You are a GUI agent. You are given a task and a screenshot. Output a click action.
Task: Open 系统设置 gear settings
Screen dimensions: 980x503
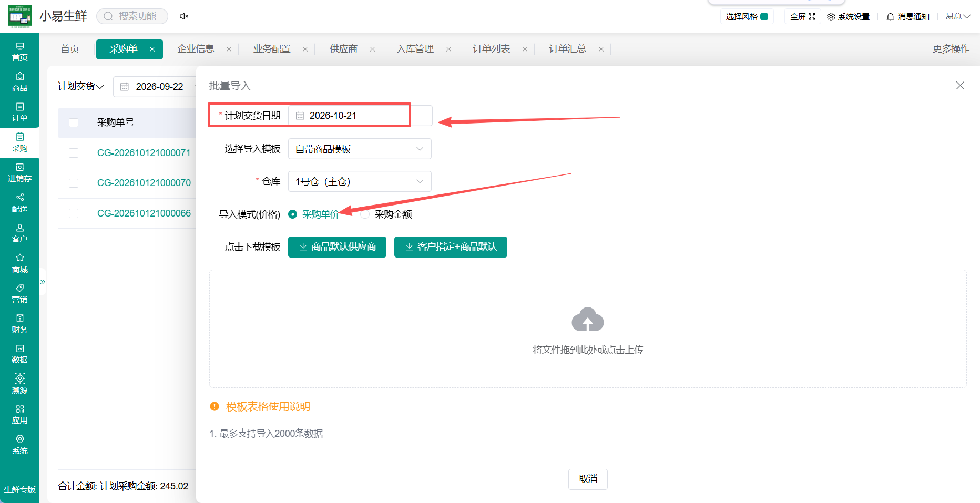(x=848, y=16)
